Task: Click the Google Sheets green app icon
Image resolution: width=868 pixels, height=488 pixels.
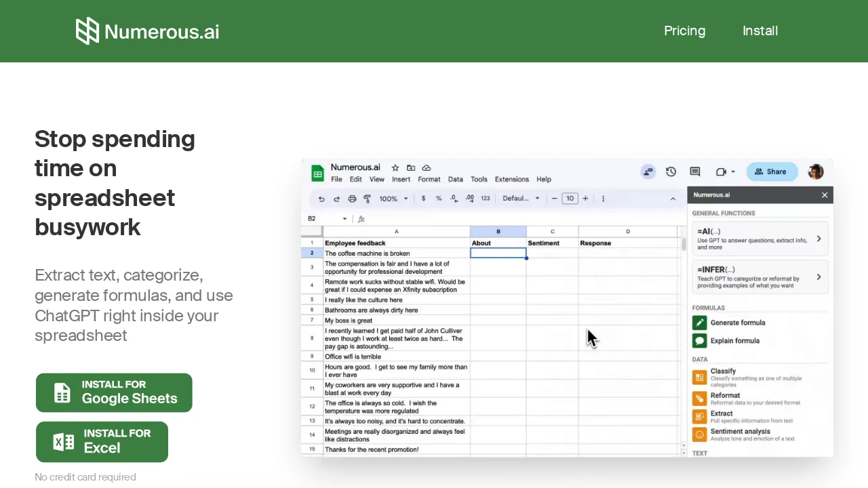Action: coord(317,173)
